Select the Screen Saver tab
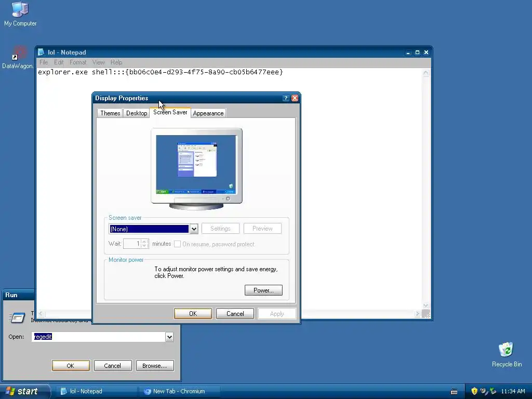 point(170,112)
